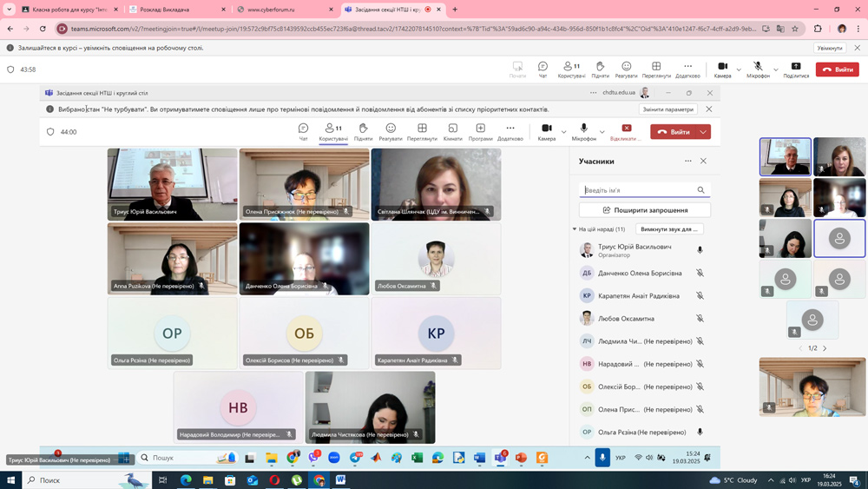Open the Програми apps icon
Image resolution: width=868 pixels, height=489 pixels.
[x=480, y=131]
